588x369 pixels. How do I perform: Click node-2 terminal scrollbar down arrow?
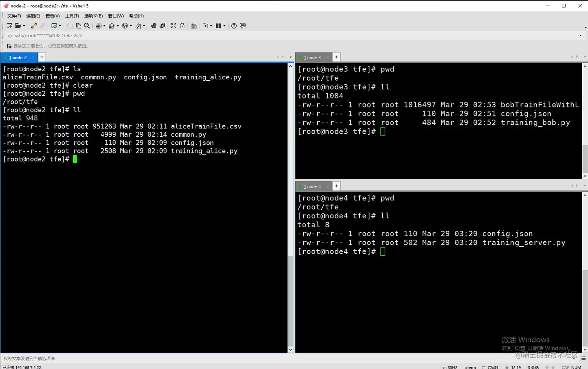[x=290, y=350]
